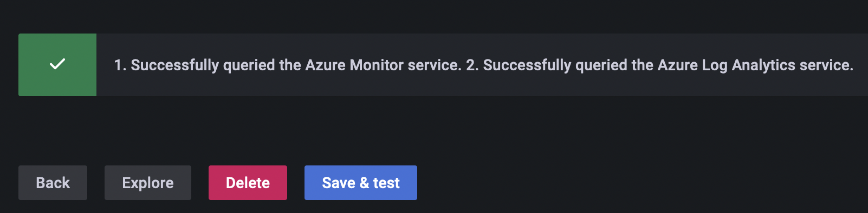This screenshot has width=868, height=213.
Task: Click the blue Save & test button
Action: click(361, 183)
